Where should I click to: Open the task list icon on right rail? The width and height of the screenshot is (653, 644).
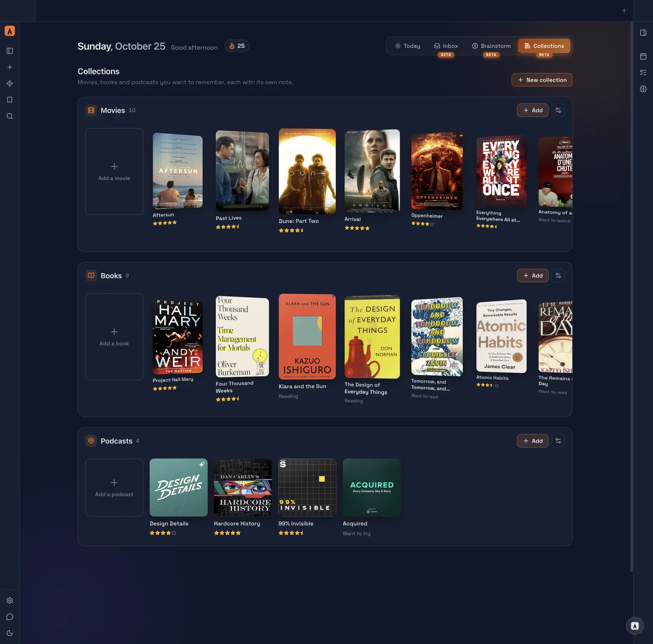click(x=643, y=72)
